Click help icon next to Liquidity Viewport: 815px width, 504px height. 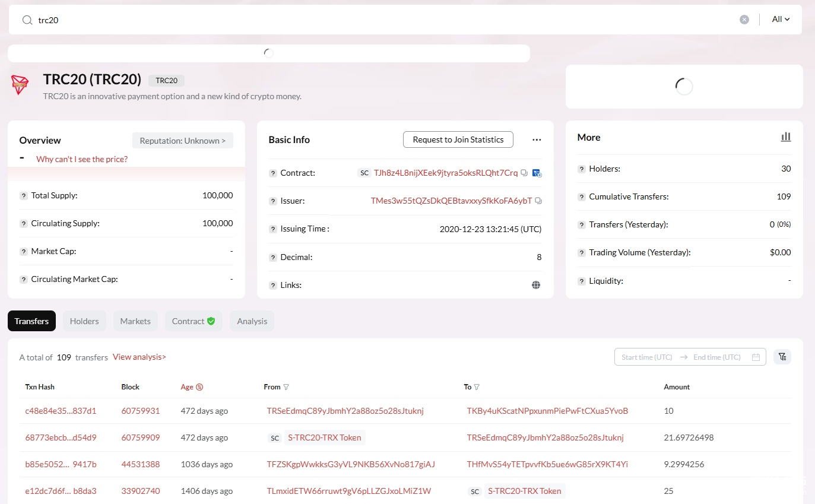(x=582, y=281)
